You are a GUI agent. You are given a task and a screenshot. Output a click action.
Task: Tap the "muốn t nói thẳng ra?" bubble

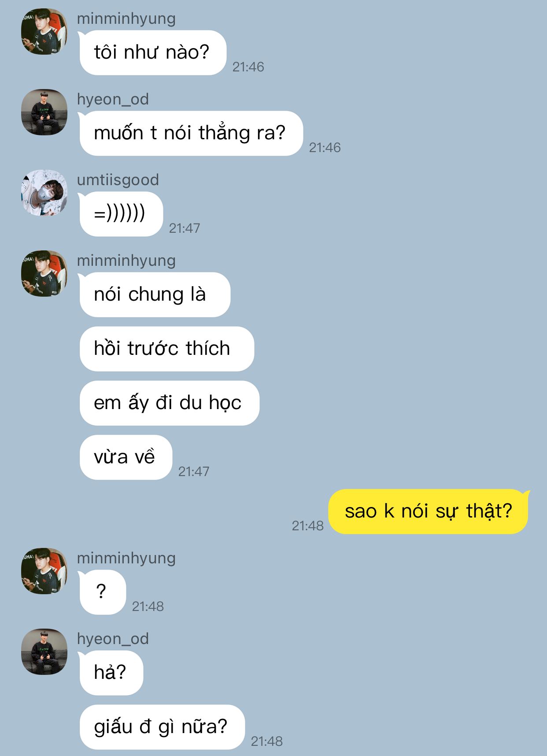(x=191, y=133)
